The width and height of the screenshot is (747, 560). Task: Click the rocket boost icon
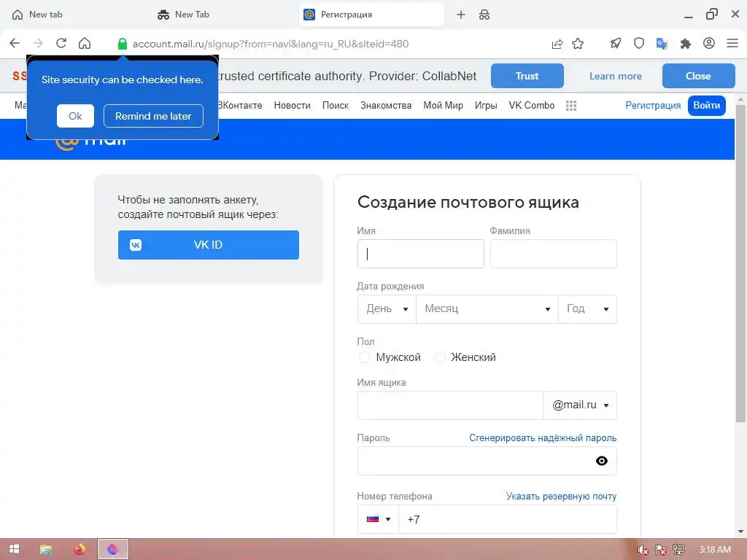point(616,44)
